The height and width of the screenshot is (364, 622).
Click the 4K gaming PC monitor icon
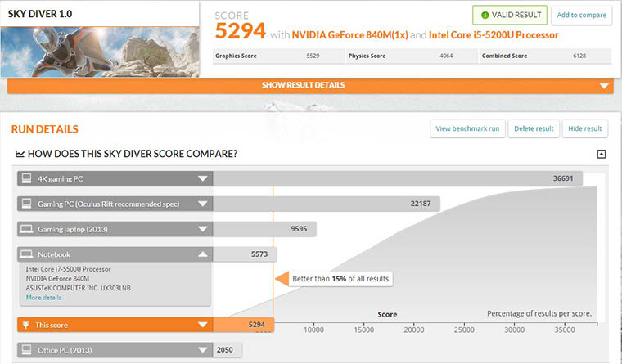(x=26, y=178)
